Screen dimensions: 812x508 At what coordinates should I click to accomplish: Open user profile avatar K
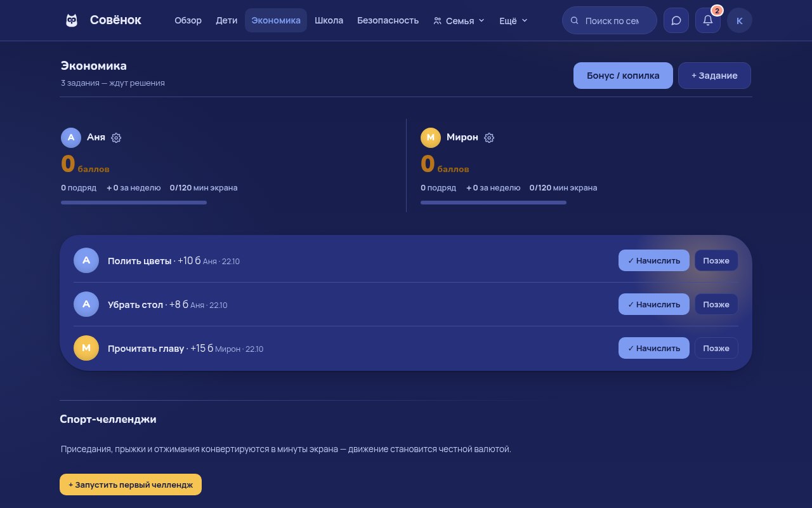click(740, 20)
